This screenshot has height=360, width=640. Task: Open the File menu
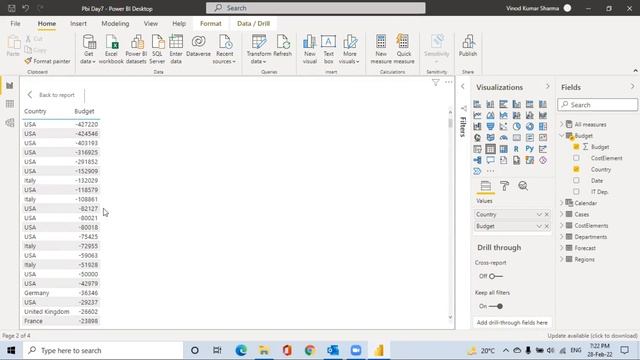point(16,24)
